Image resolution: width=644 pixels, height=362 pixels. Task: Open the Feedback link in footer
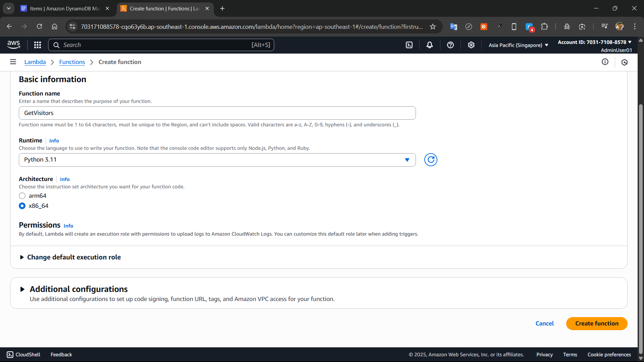61,355
